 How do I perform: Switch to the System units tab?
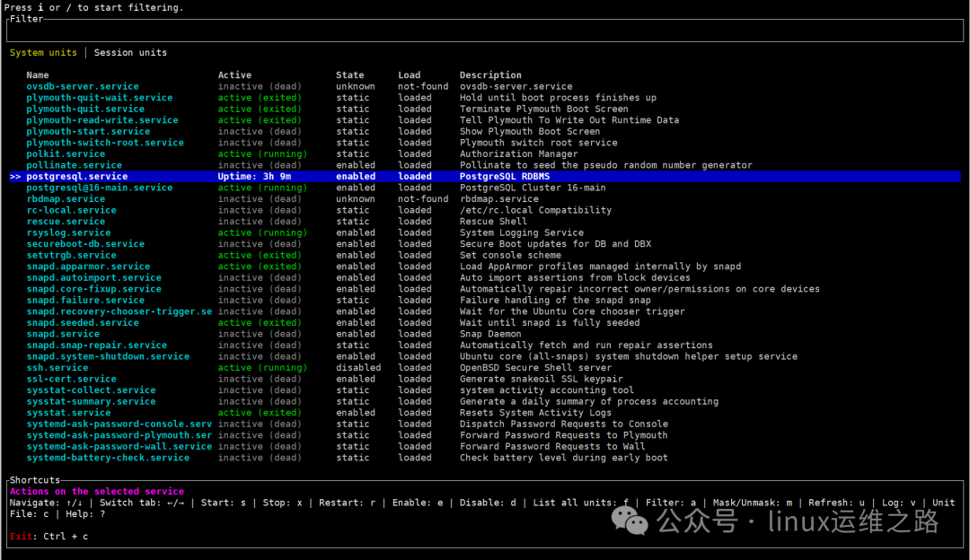43,52
